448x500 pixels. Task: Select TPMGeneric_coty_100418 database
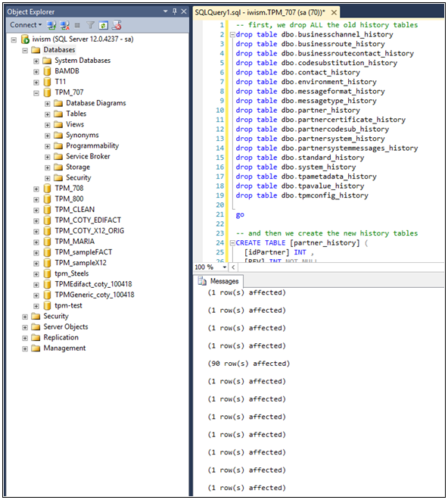click(95, 295)
